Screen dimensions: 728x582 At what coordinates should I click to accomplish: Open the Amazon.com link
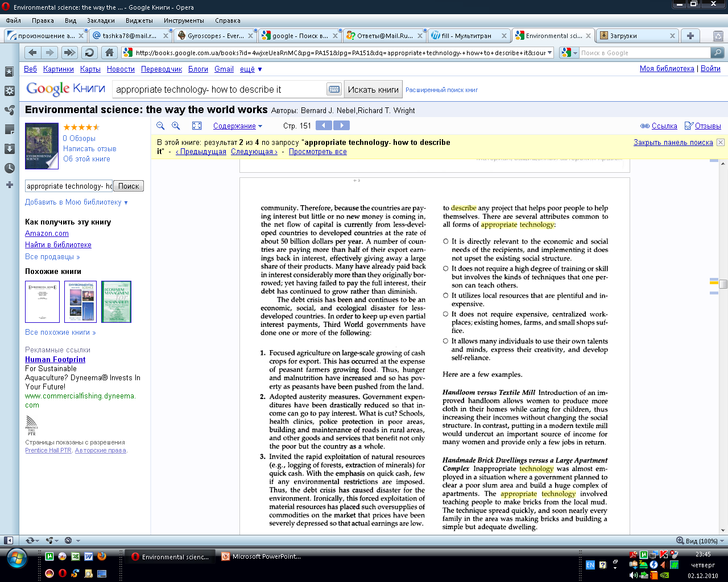point(47,233)
